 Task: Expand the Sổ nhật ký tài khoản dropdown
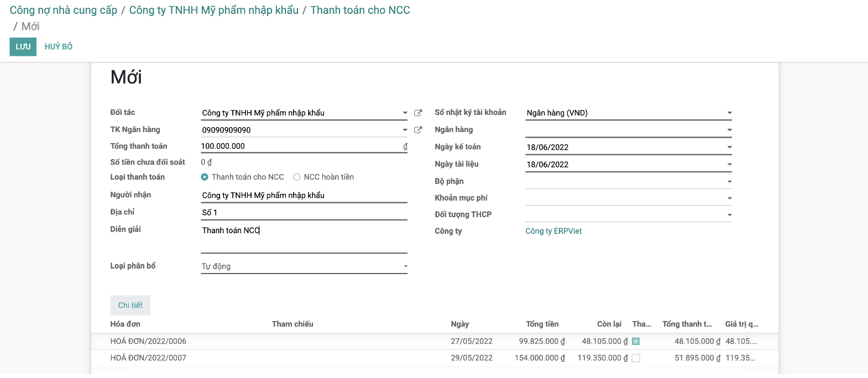729,113
